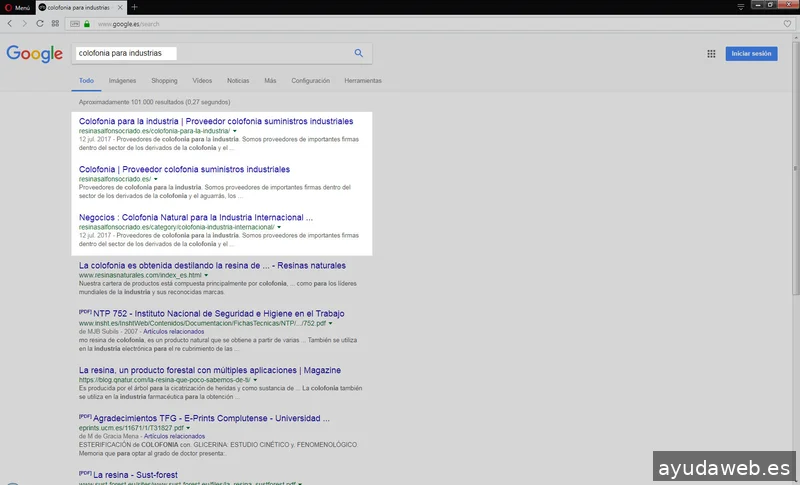Go back to the previous page
This screenshot has width=800, height=485.
10,23
